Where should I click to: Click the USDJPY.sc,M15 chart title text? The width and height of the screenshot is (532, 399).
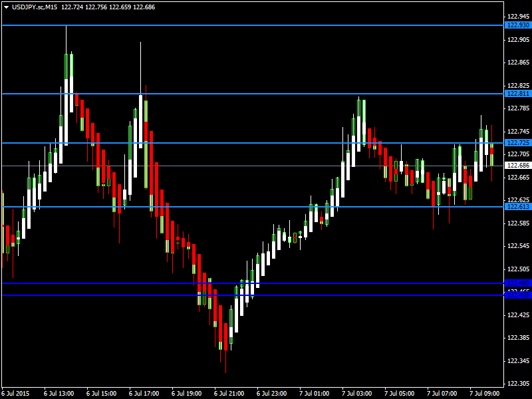pos(35,7)
